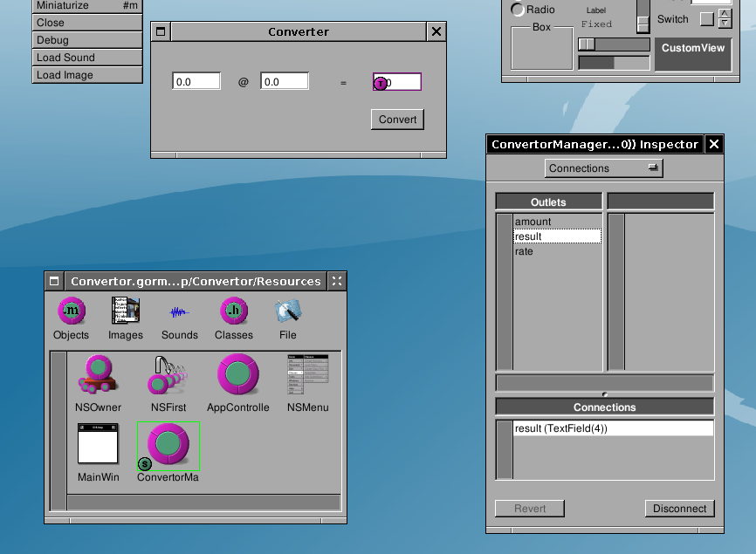The width and height of the screenshot is (756, 554).
Task: Show the Classes view
Action: point(233,311)
